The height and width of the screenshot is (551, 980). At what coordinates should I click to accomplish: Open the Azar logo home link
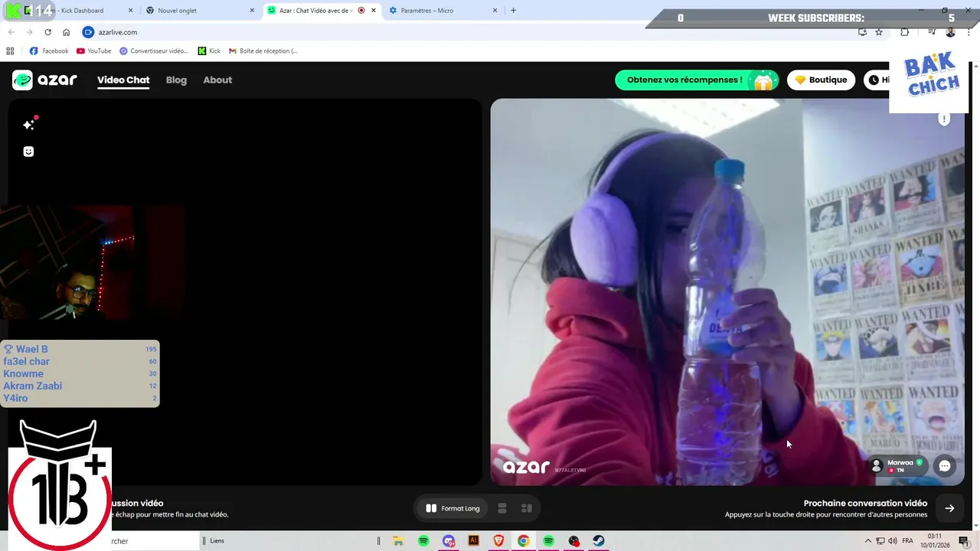pyautogui.click(x=44, y=80)
